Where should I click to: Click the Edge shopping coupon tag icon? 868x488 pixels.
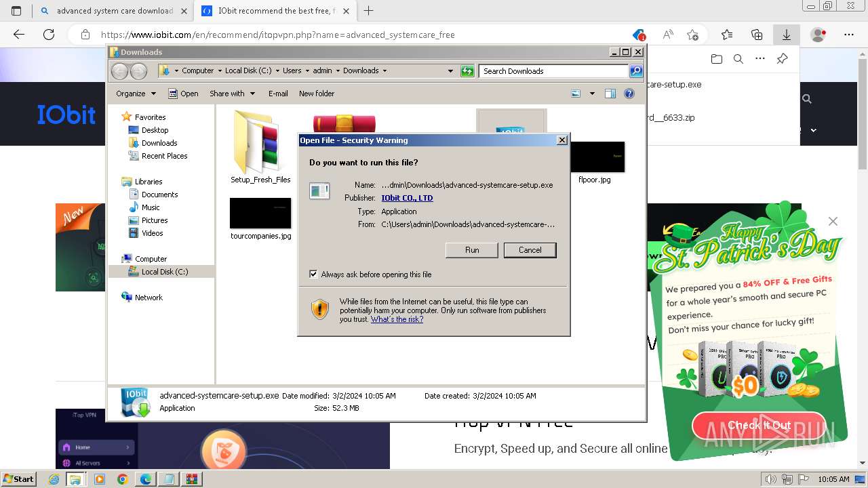(639, 35)
